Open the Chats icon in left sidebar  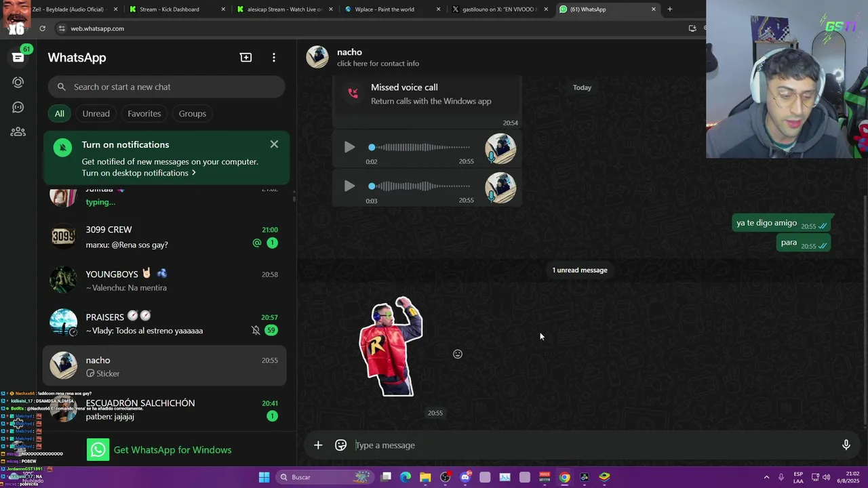(18, 58)
